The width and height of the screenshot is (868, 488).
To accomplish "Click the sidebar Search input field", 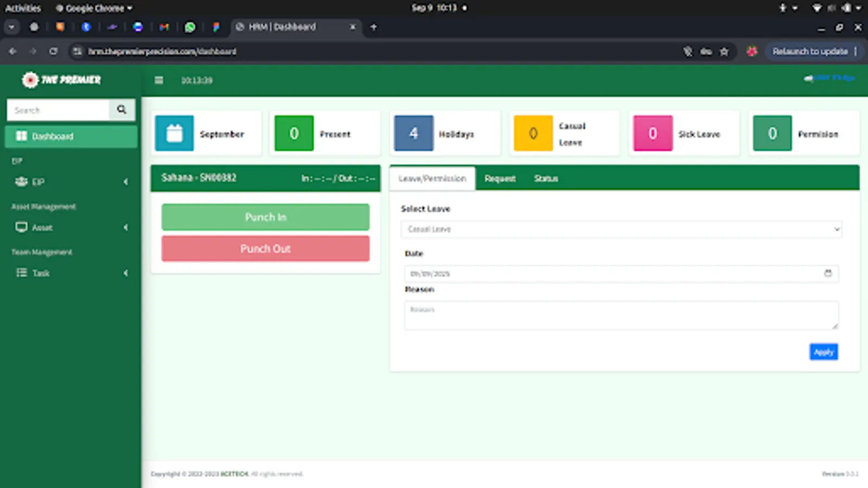I will pos(58,110).
